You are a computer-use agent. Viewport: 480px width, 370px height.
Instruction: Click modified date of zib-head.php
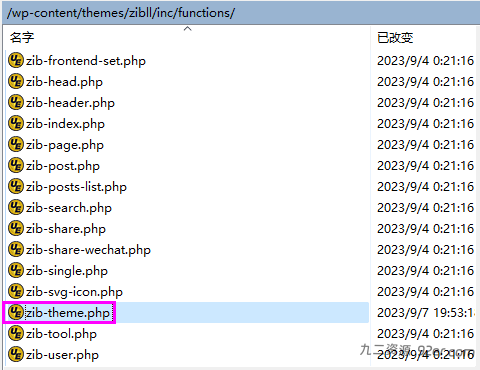pyautogui.click(x=425, y=82)
